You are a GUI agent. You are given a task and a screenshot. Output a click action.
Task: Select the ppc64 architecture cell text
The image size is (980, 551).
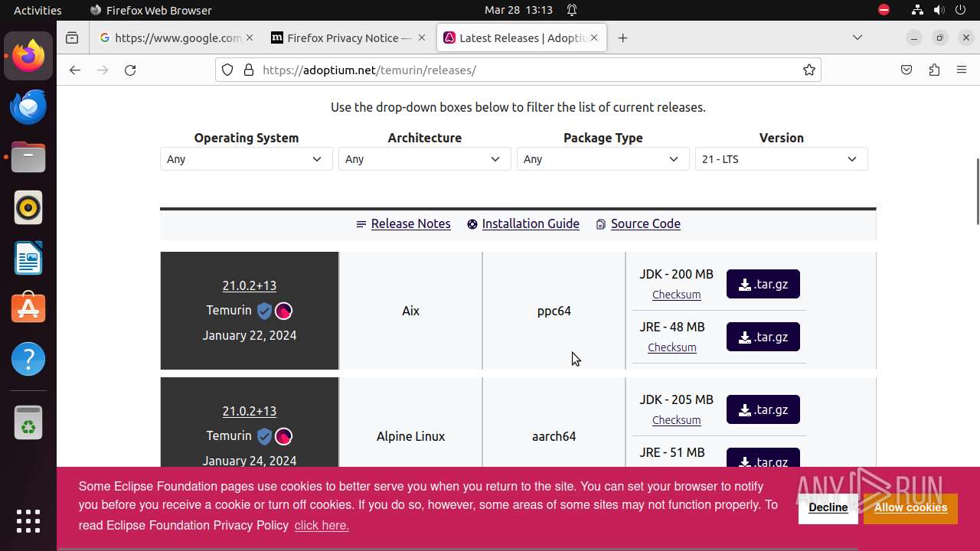tap(554, 311)
